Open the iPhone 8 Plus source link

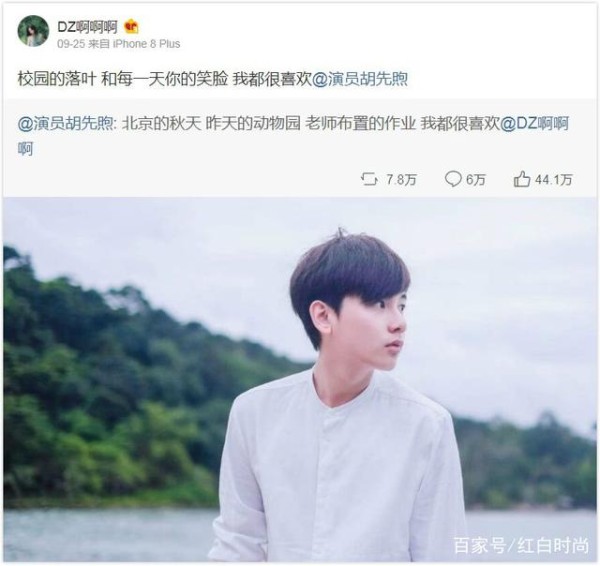147,44
